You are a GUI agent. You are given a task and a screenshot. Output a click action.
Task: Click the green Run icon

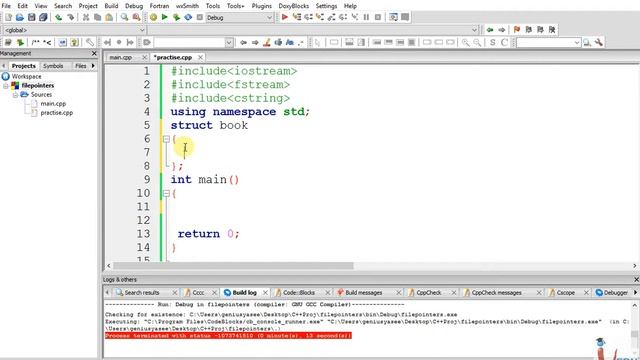164,18
